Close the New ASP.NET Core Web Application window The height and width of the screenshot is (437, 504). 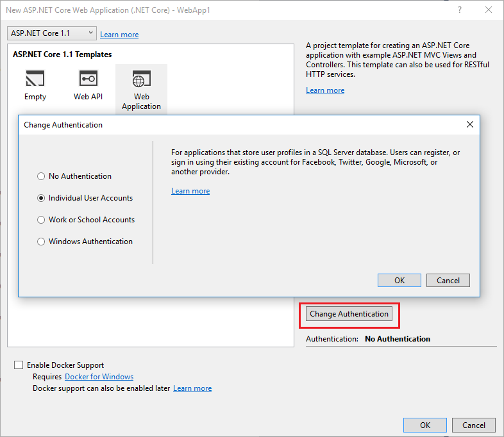tap(489, 10)
